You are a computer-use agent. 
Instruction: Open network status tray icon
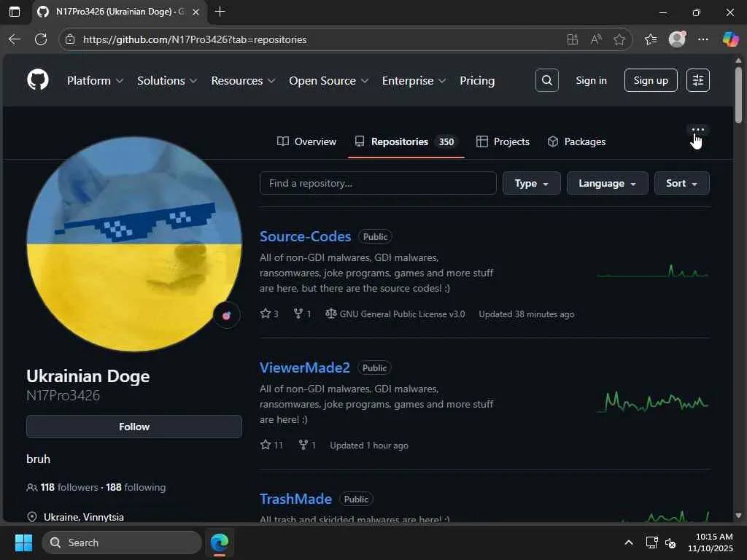[x=651, y=542]
